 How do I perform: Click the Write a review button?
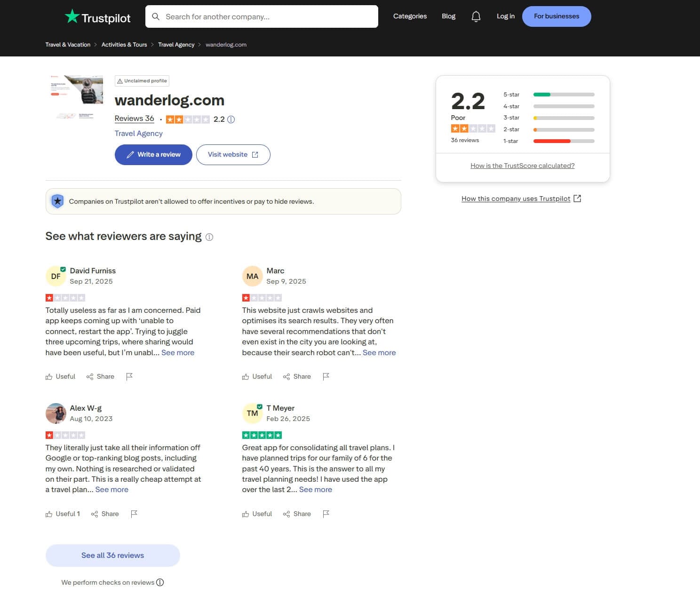pos(153,154)
